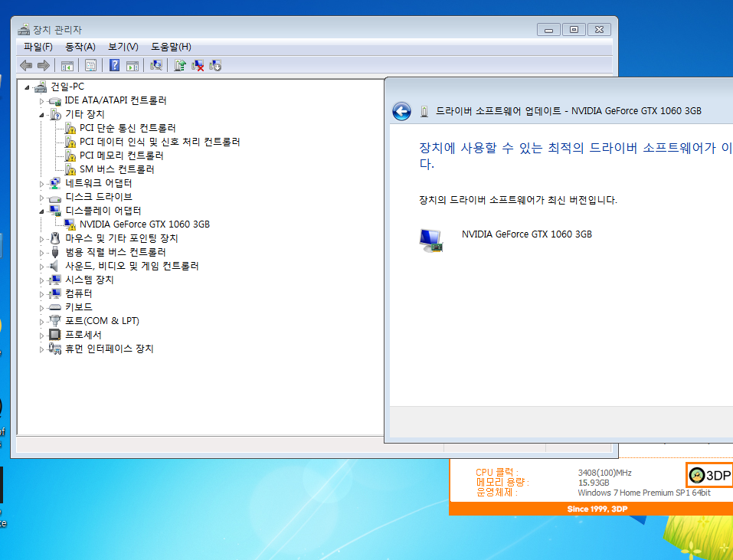Image resolution: width=733 pixels, height=560 pixels.
Task: Select the SM 버스 컨트롤러 device
Action: [117, 169]
